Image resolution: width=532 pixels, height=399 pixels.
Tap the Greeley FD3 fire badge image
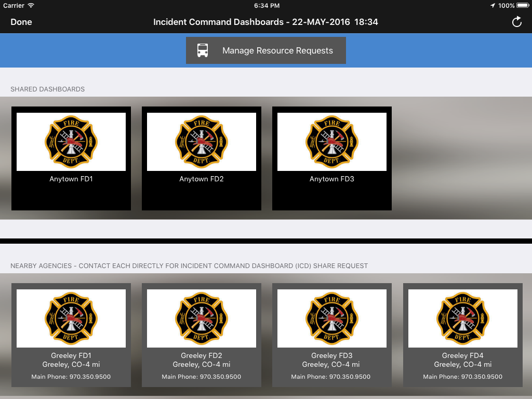coord(332,318)
